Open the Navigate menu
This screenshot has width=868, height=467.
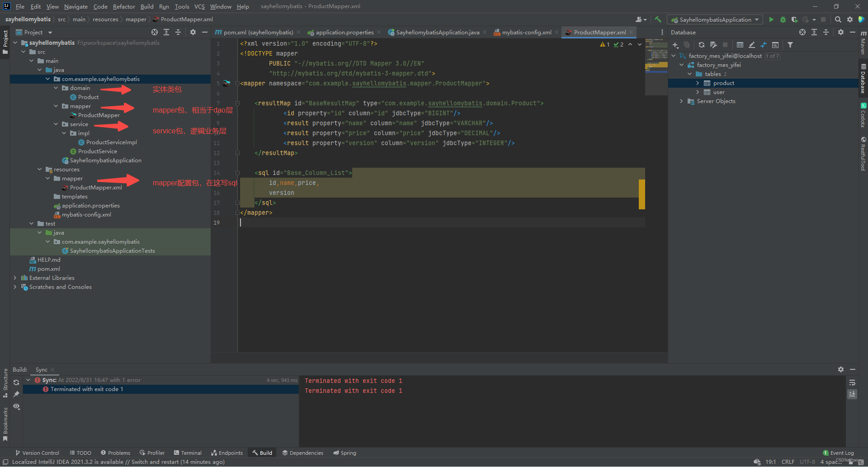pyautogui.click(x=76, y=6)
